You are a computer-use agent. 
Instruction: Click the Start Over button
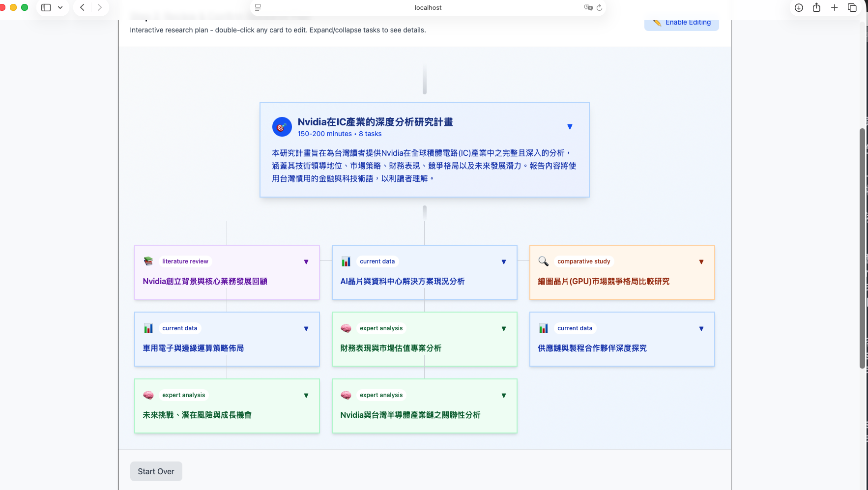(x=156, y=471)
